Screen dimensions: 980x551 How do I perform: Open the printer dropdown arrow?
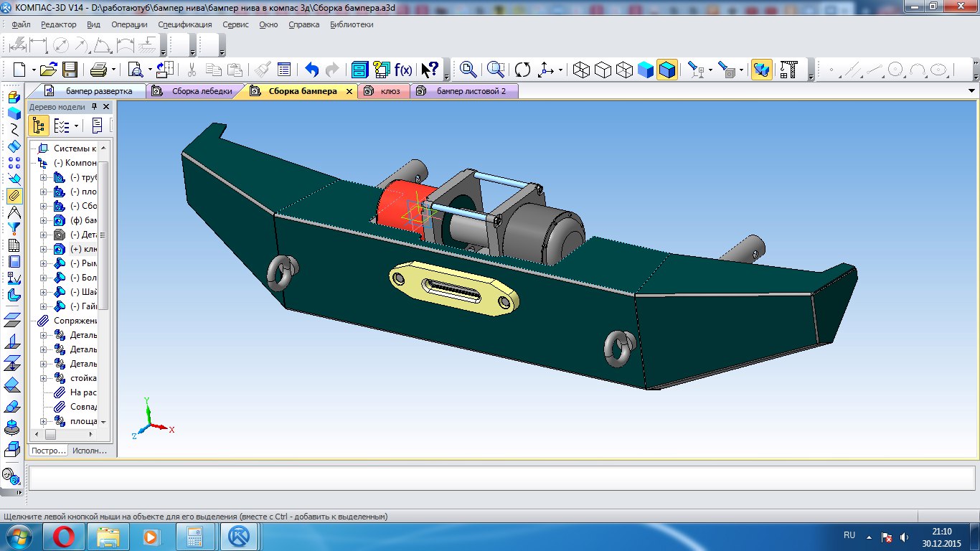(x=113, y=70)
